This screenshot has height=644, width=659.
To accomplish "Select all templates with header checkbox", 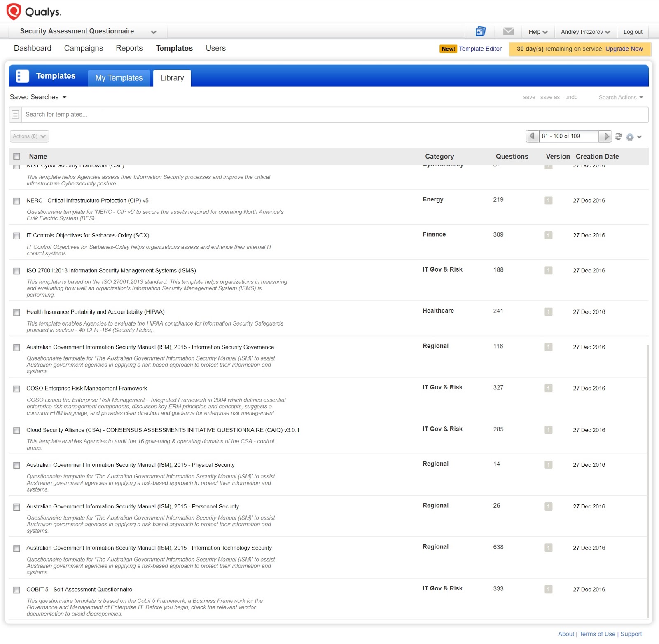I will pyautogui.click(x=16, y=157).
